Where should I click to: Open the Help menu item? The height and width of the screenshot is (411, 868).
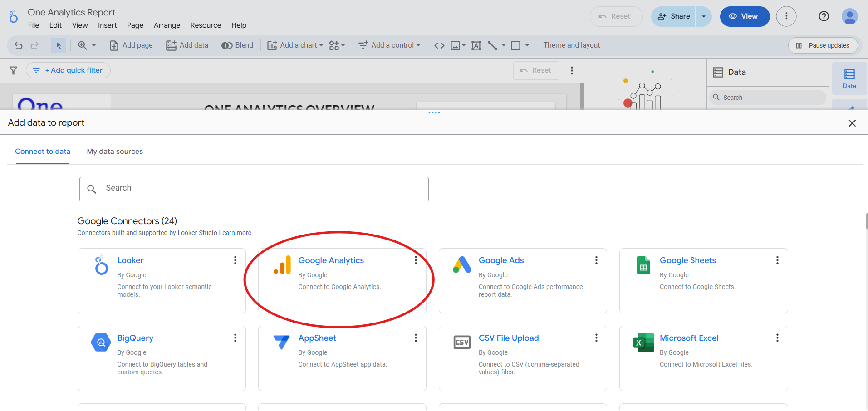pyautogui.click(x=239, y=25)
